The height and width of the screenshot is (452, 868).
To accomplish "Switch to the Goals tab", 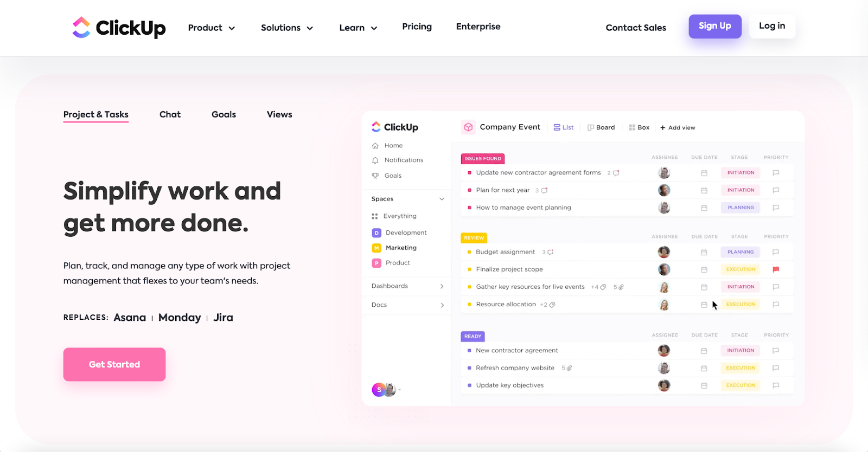I will coord(224,114).
